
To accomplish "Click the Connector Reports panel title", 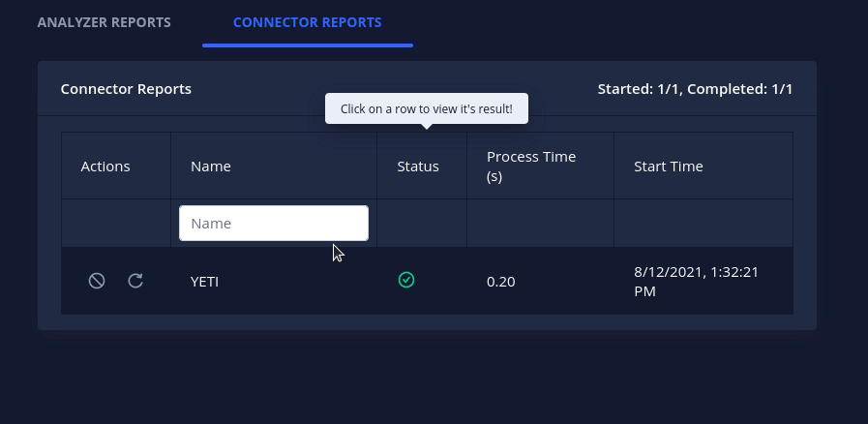I will click(x=126, y=89).
